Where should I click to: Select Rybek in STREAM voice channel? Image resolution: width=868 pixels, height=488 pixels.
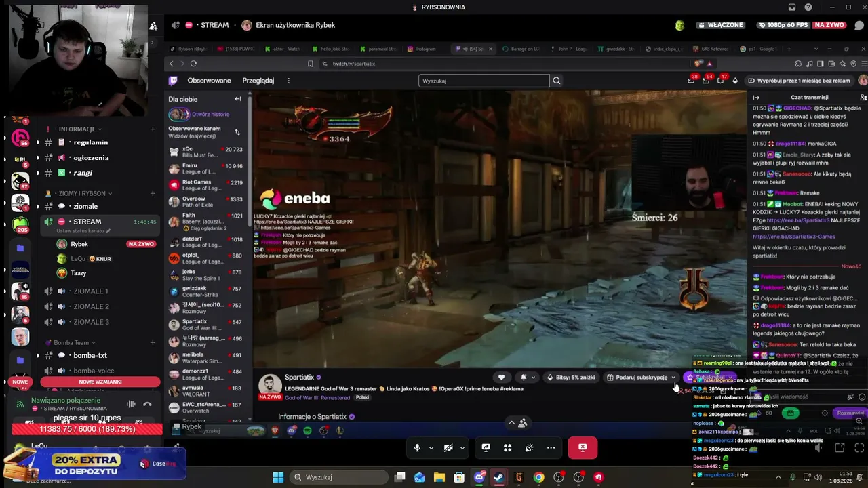click(79, 244)
